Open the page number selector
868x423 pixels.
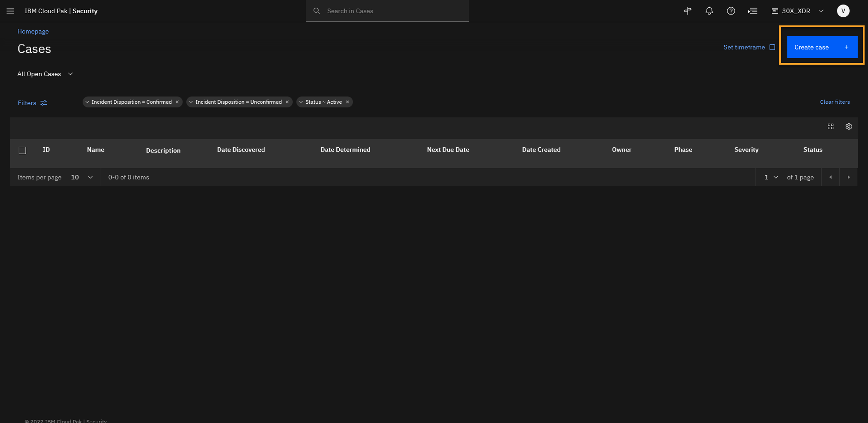[771, 177]
